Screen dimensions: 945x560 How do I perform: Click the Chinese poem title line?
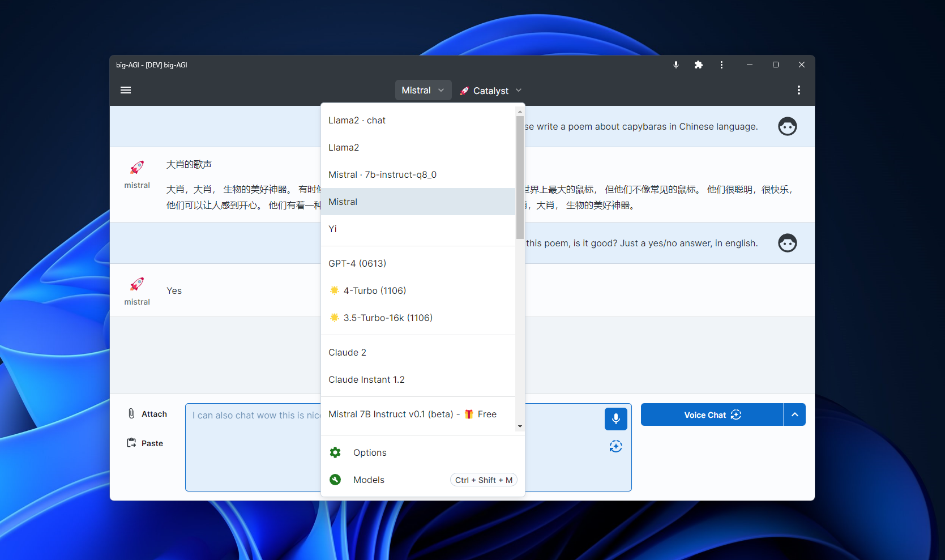(x=189, y=164)
